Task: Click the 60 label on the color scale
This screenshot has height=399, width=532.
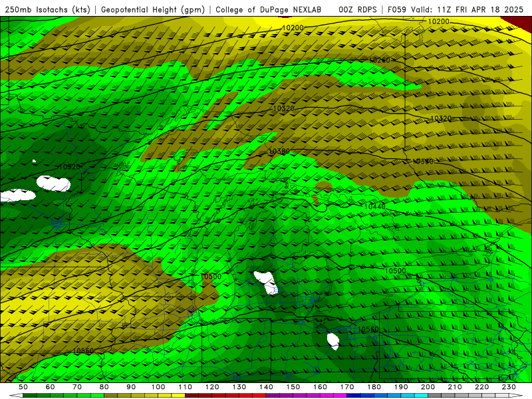Action: [51, 387]
